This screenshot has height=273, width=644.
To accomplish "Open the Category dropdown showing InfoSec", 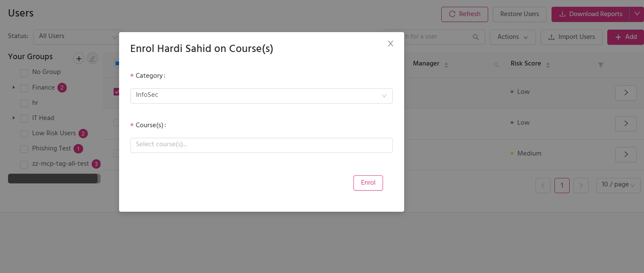I will click(x=261, y=96).
